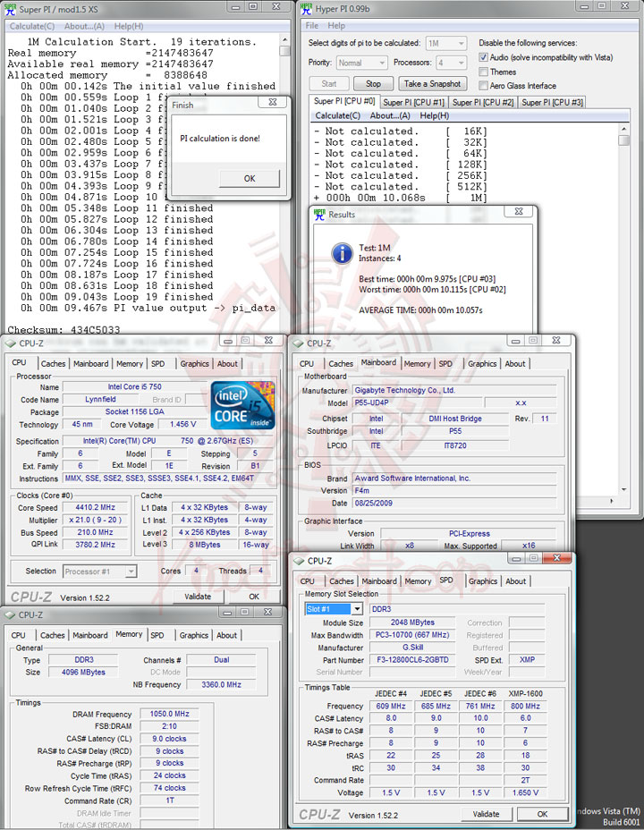Click Hyper PI scrollbar down arrow
Screen dimensions: 644x830
click(624, 489)
